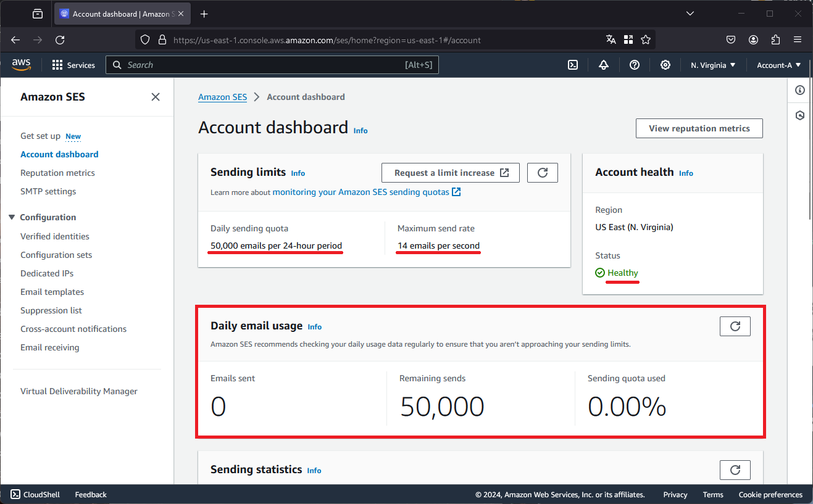Refresh the Daily email usage card
Viewport: 813px width, 504px height.
(x=735, y=326)
